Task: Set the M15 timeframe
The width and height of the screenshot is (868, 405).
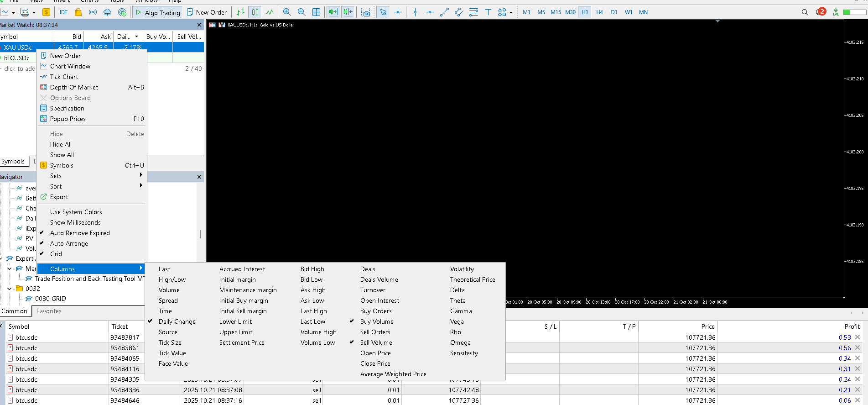Action: coord(556,12)
